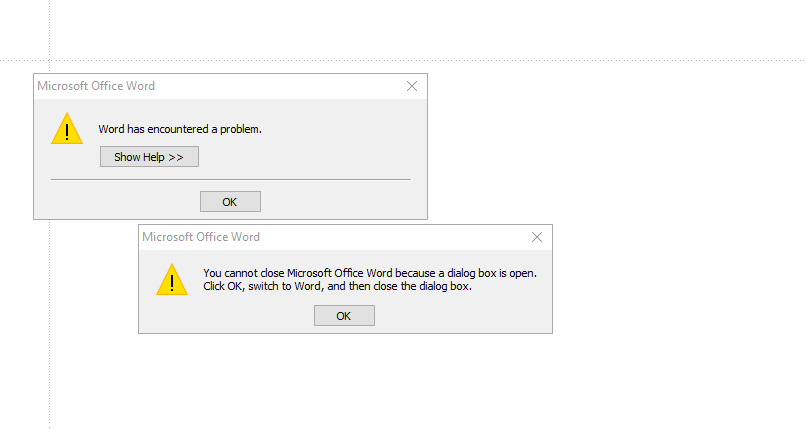Viewport: 806px width, 430px height.
Task: Expand details with Show Help >> button
Action: point(149,157)
